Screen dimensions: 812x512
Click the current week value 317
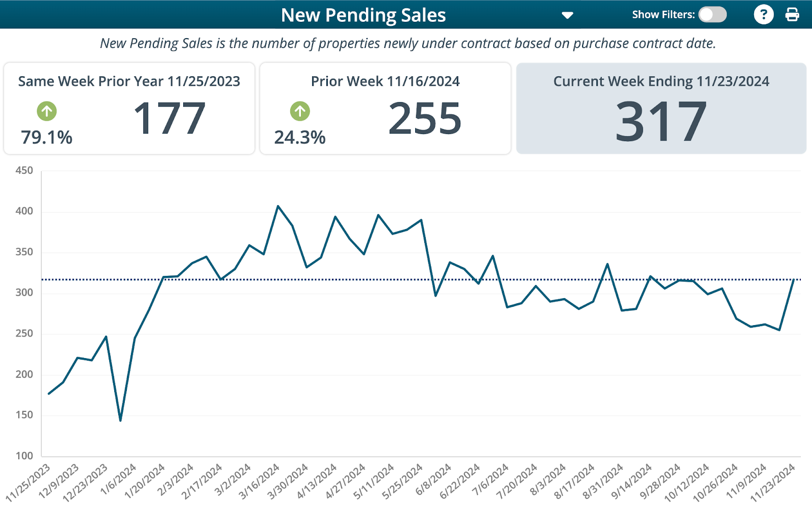tap(661, 121)
